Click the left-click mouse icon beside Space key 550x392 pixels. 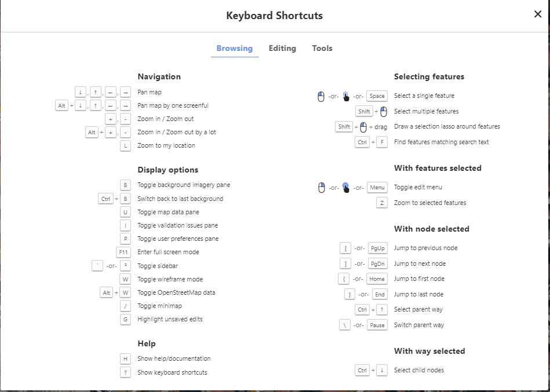tap(321, 96)
